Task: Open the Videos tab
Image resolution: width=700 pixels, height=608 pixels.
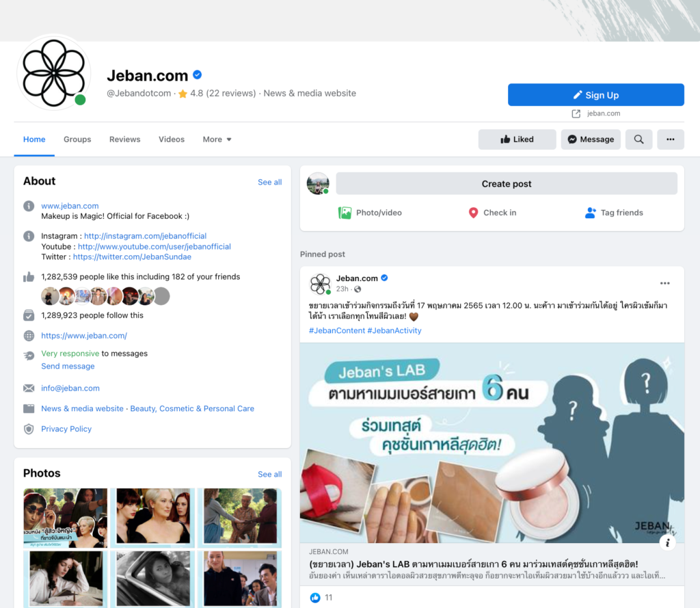Action: (x=172, y=140)
